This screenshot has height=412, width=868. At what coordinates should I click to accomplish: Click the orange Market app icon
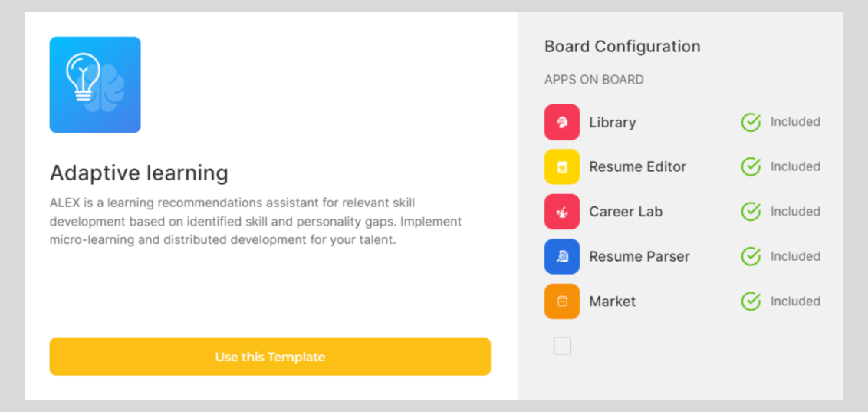coord(562,302)
